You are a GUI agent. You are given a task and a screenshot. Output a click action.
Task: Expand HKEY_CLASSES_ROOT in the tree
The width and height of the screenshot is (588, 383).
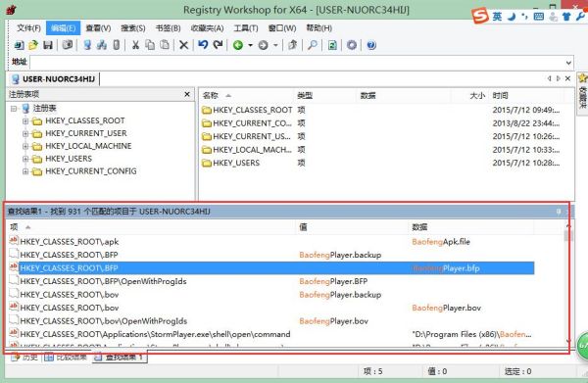25,121
